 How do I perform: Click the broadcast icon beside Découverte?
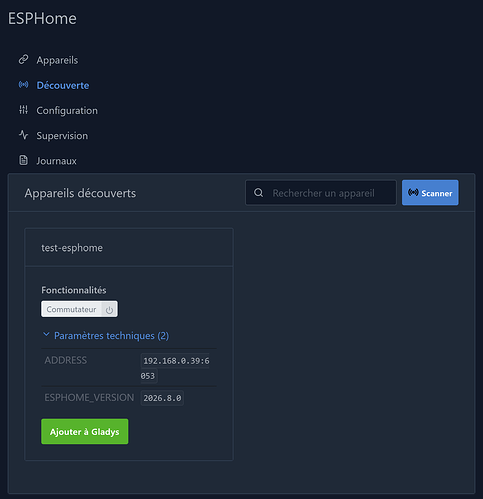tap(23, 85)
